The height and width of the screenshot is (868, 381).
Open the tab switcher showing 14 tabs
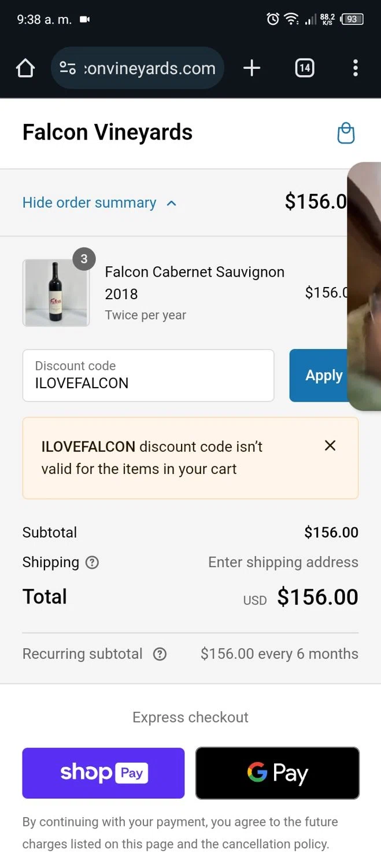pos(304,69)
